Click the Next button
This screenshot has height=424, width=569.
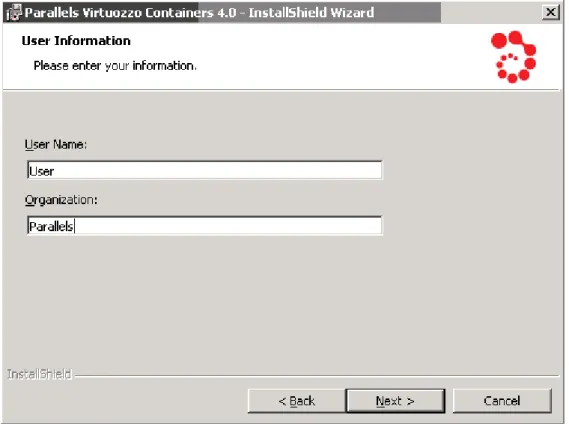(396, 401)
